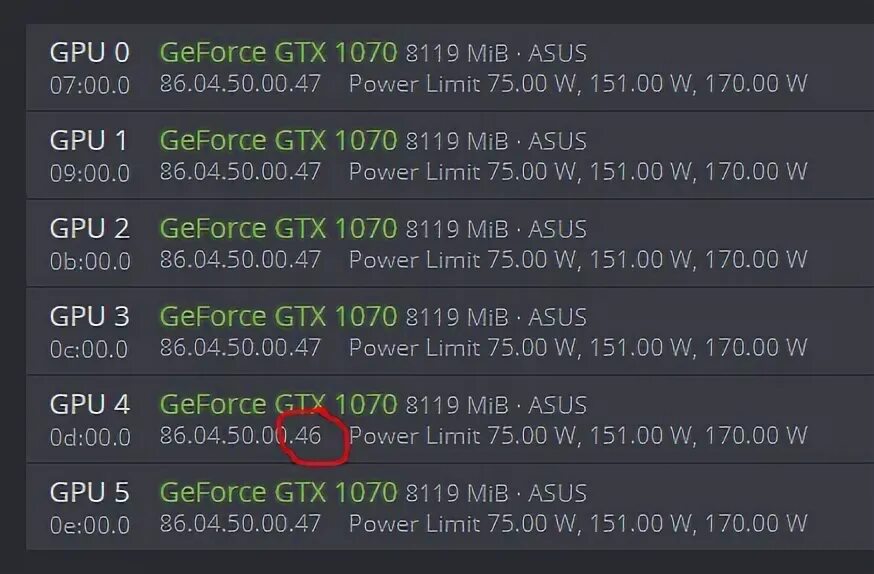Click bus address 0e:00.0
Screen dimensions: 874x574
(x=90, y=526)
